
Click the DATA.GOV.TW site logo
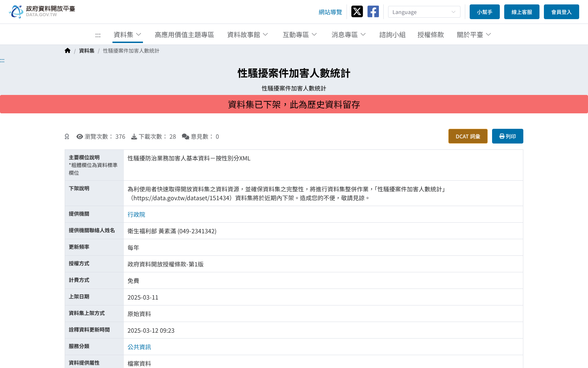(x=42, y=11)
